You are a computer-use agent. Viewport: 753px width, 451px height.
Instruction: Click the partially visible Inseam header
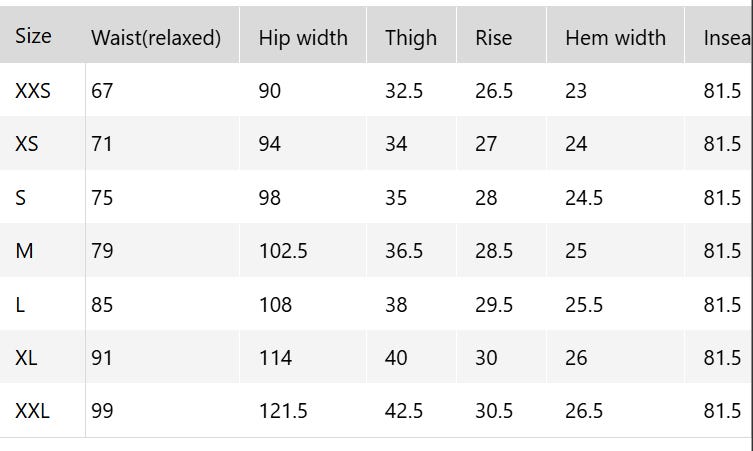(x=727, y=38)
